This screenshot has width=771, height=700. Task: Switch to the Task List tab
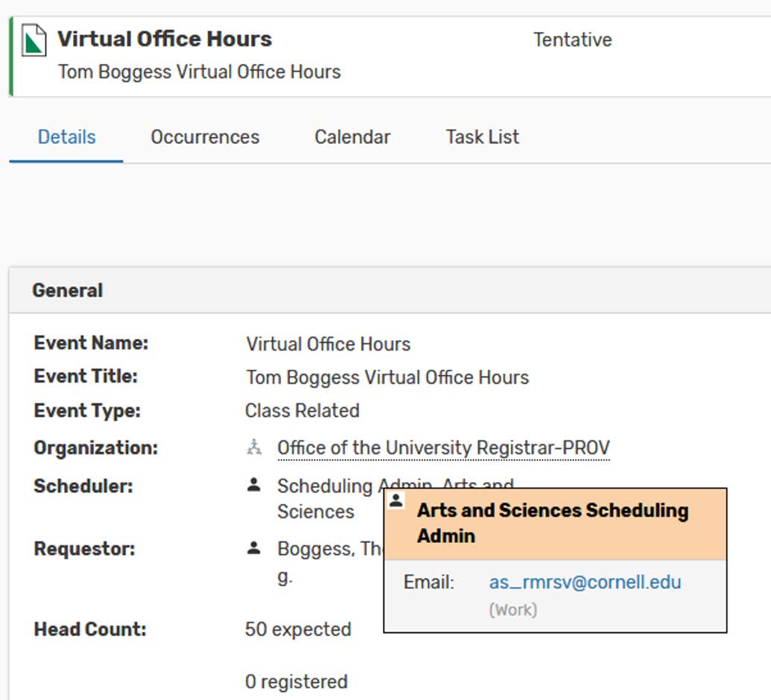tap(481, 136)
